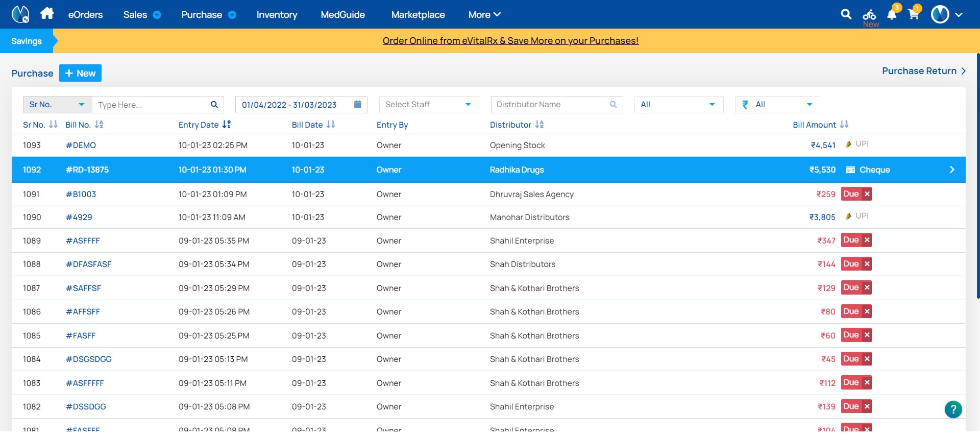The width and height of the screenshot is (980, 436).
Task: Select Shahil Enterprise row 1089
Action: [488, 240]
